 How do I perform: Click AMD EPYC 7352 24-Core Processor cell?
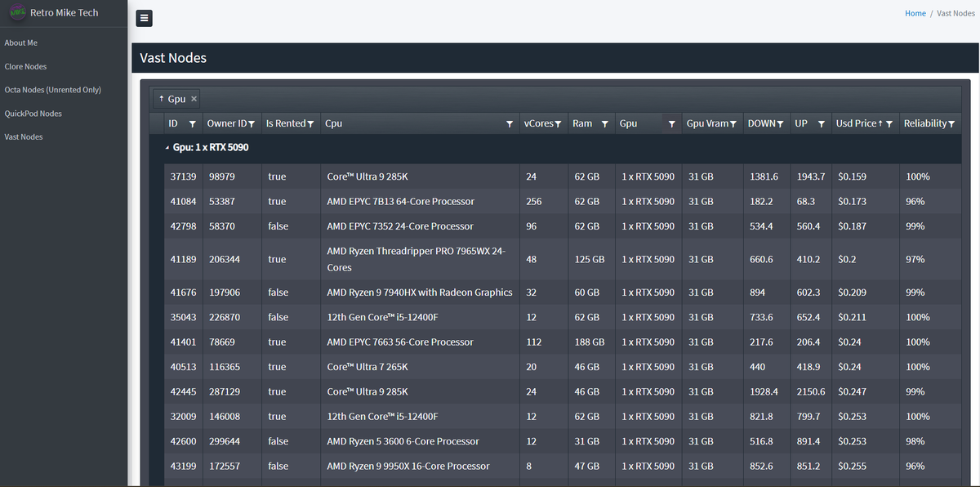pyautogui.click(x=421, y=226)
